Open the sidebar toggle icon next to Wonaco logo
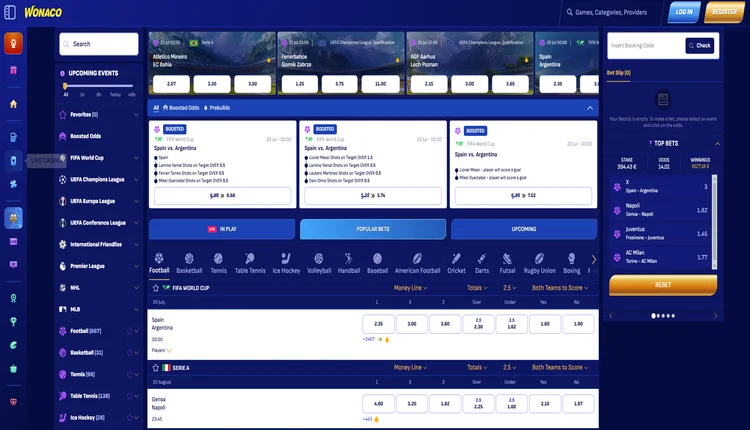 coord(10,12)
